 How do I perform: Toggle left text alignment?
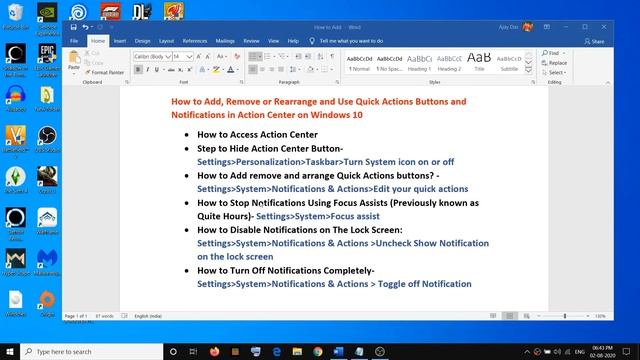253,70
